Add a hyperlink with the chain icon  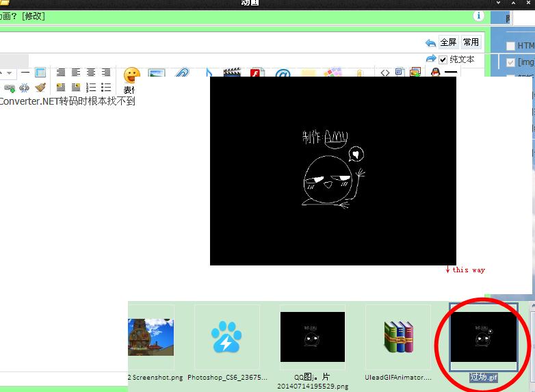point(10,88)
